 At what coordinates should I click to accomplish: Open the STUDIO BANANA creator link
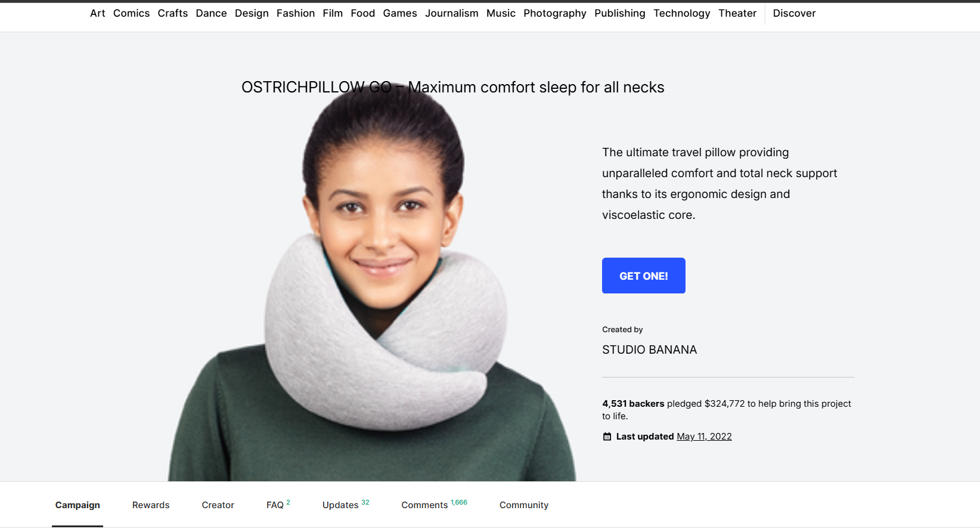(649, 349)
